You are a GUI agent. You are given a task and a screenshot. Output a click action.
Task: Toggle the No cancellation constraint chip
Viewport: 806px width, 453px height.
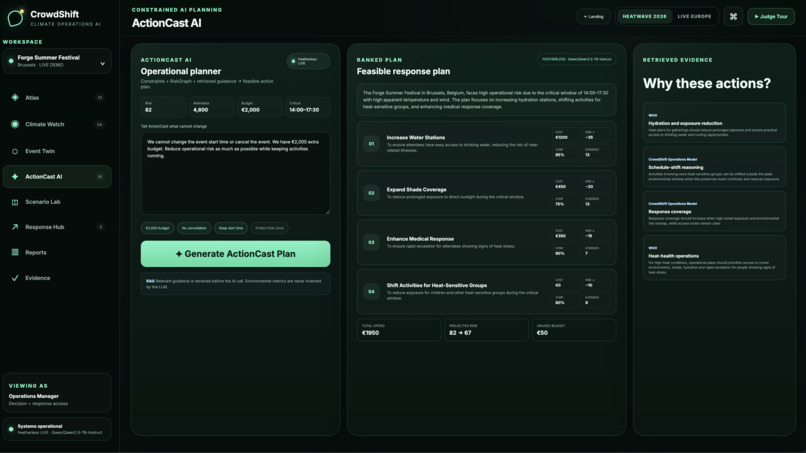(x=194, y=228)
